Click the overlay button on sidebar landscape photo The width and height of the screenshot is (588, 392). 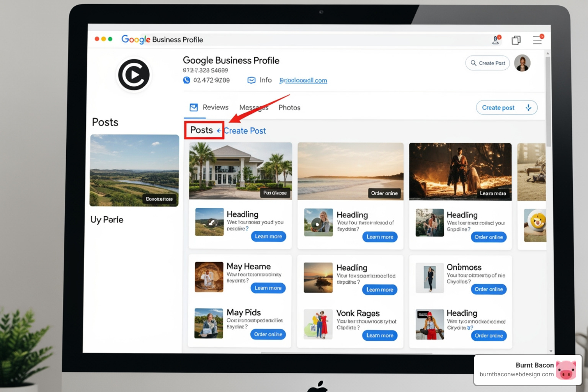click(159, 199)
